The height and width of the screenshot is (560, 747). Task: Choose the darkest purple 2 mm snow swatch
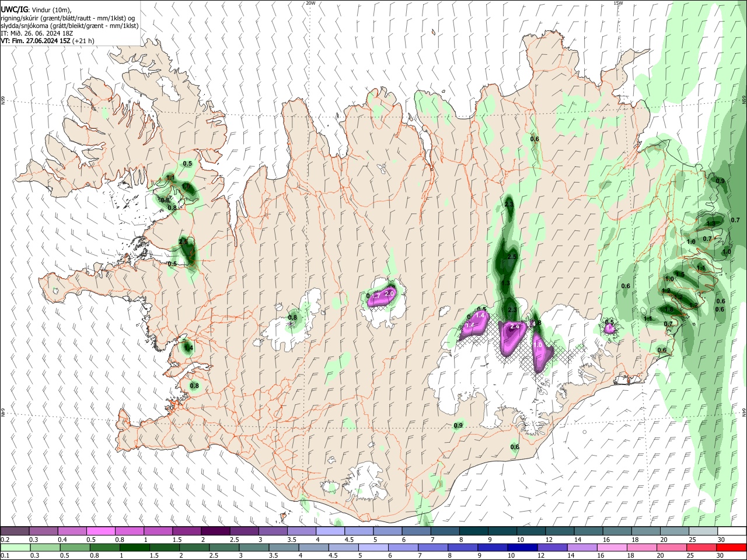[x=215, y=531]
